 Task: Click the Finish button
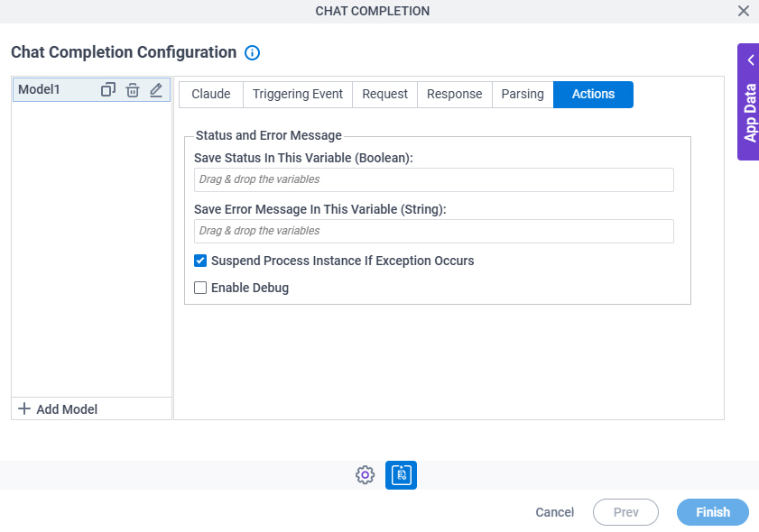[713, 512]
